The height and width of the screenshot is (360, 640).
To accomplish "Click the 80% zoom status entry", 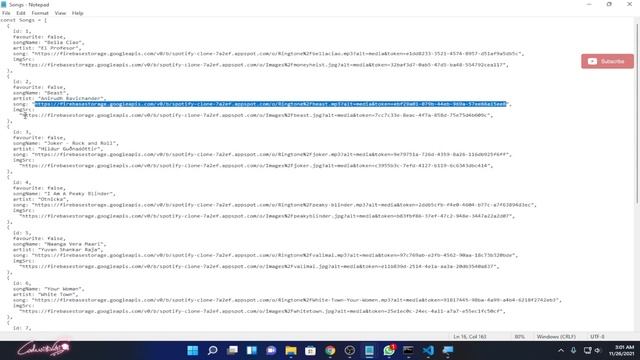I will 520,337.
